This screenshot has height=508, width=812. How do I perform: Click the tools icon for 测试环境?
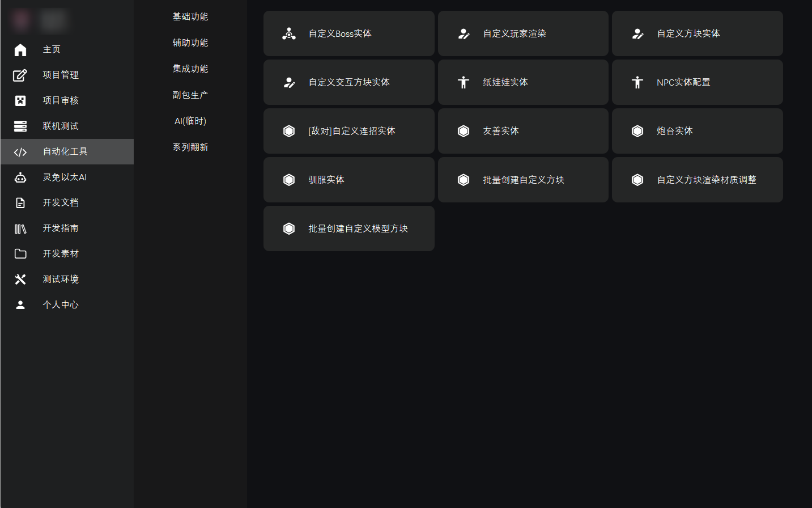[x=20, y=280]
